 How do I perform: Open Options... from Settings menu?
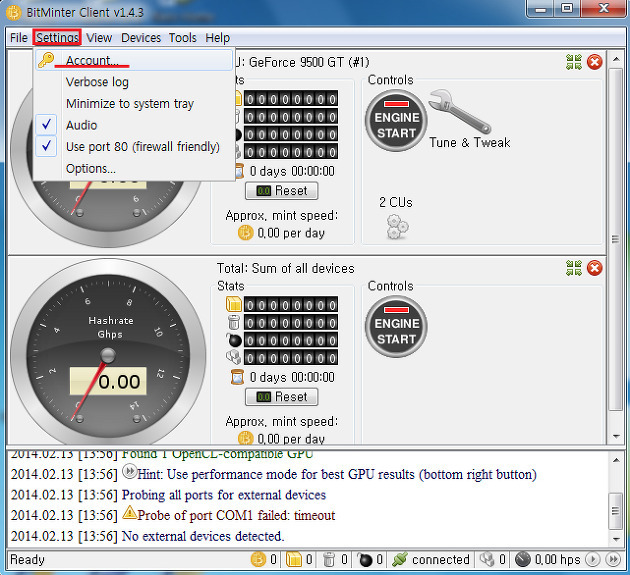[133, 168]
